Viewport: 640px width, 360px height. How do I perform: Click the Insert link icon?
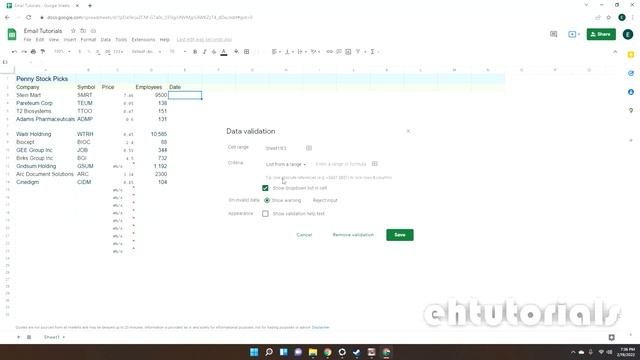coord(329,52)
